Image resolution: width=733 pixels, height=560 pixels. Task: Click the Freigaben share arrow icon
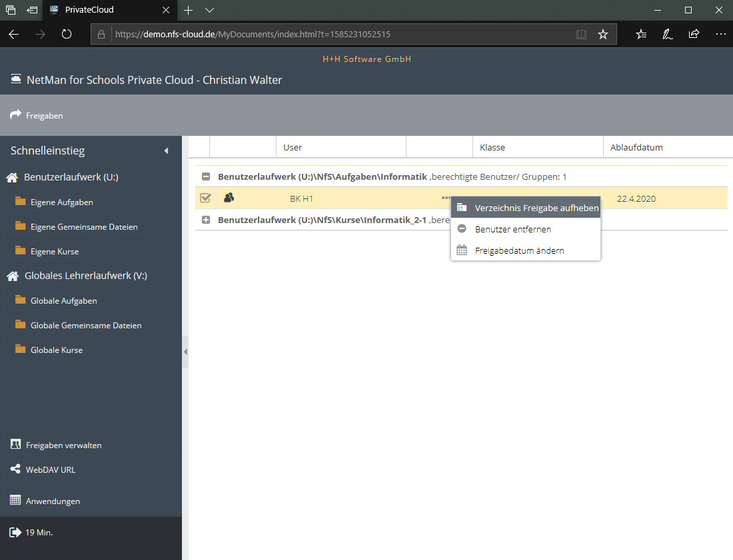point(15,115)
